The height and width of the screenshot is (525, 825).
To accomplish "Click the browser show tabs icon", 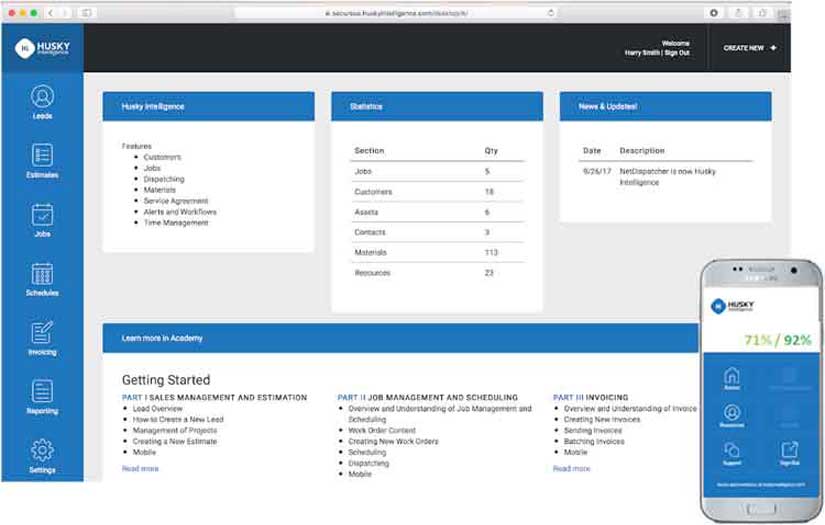I will point(762,13).
